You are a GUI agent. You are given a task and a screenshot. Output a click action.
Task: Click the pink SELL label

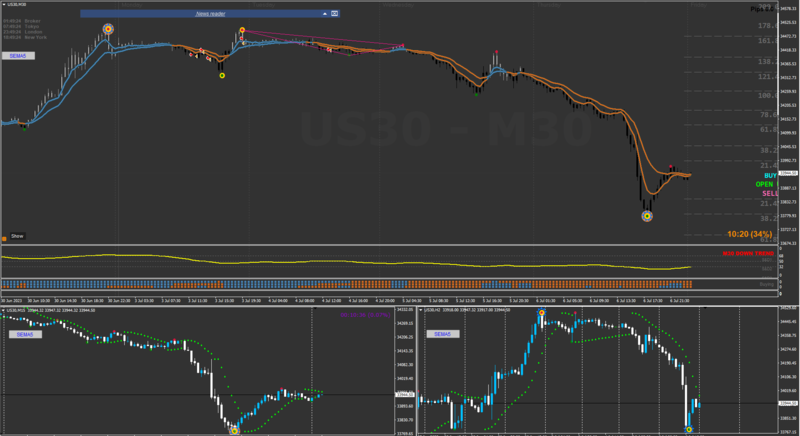[770, 193]
